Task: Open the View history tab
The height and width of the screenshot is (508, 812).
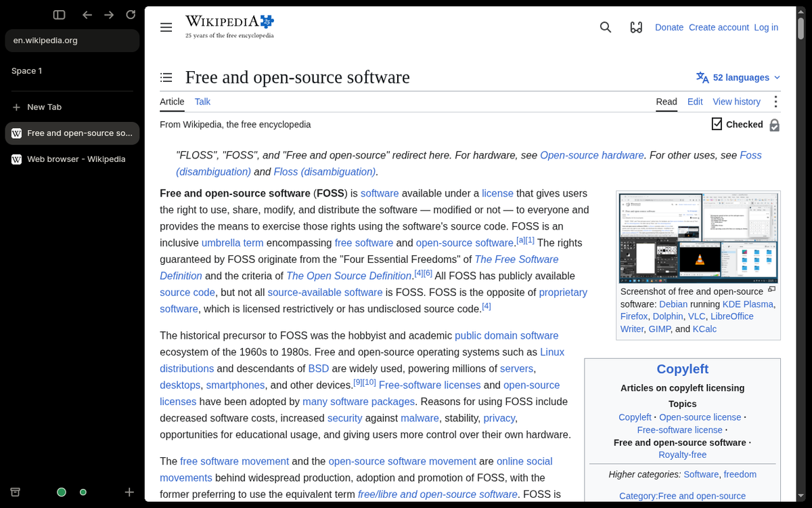Action: [x=736, y=102]
